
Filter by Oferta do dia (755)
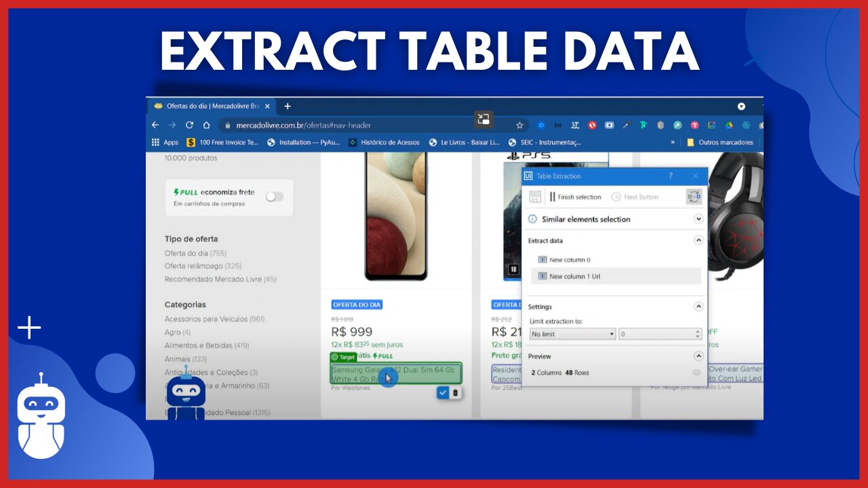click(x=195, y=253)
